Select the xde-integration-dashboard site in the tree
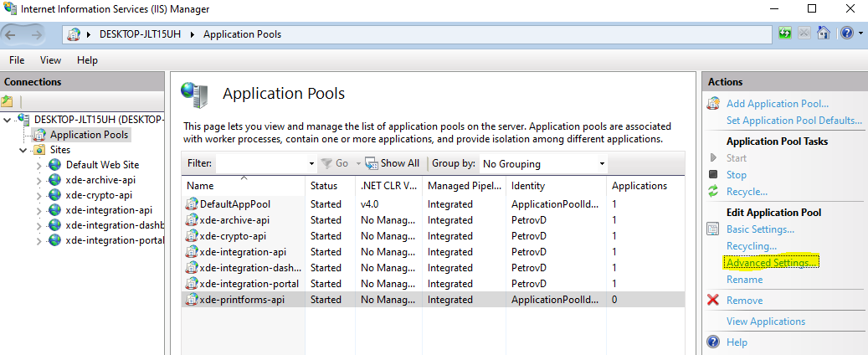This screenshot has height=355, width=868. tap(116, 225)
